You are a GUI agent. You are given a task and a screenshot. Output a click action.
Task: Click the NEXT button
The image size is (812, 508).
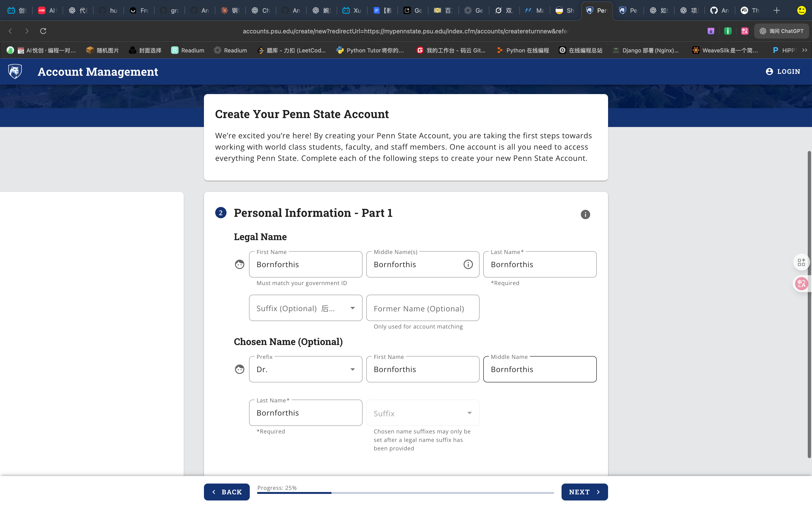[585, 492]
